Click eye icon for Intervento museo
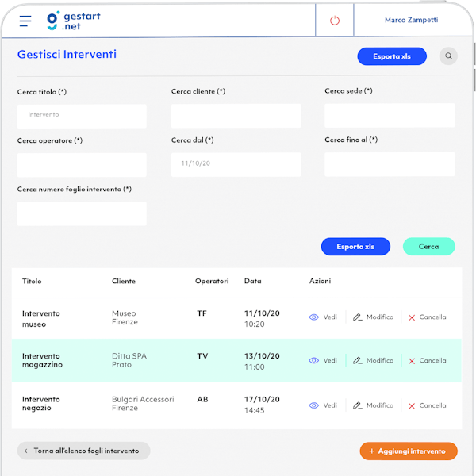 point(314,317)
